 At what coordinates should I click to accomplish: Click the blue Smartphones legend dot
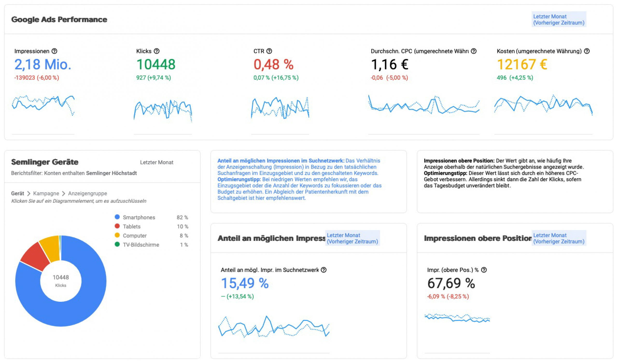117,217
